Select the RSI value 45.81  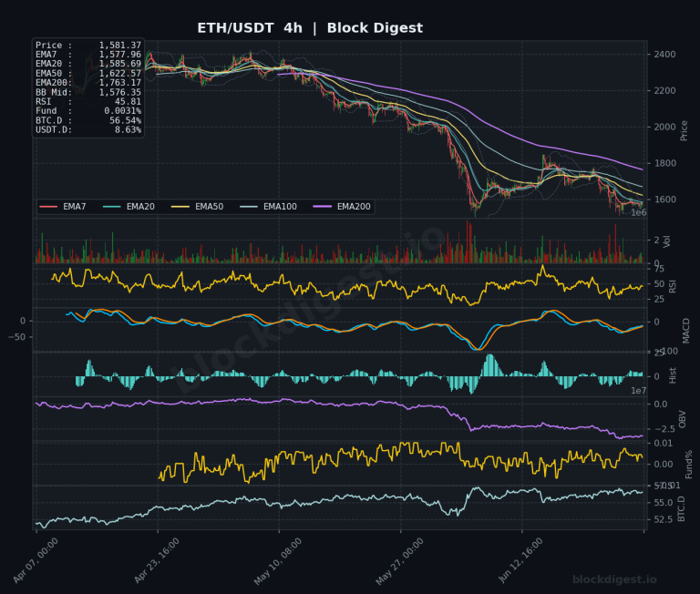tap(128, 102)
